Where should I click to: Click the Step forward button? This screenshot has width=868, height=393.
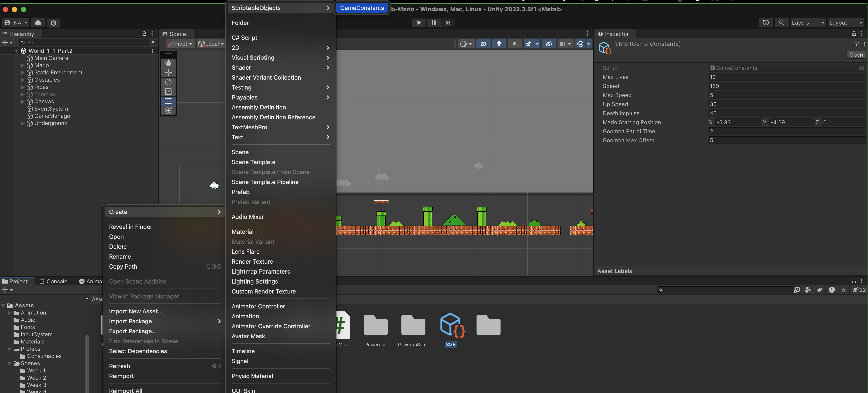448,23
